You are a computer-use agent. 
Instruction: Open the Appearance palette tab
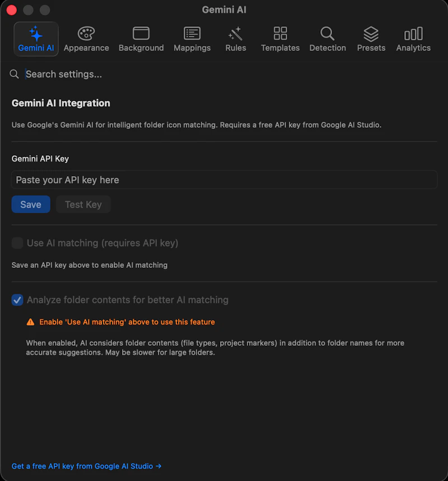(x=86, y=39)
